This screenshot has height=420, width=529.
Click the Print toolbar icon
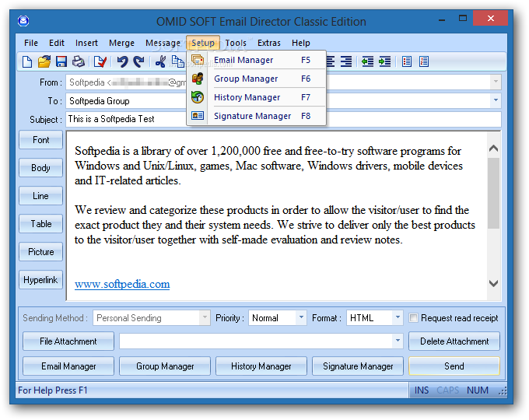click(79, 61)
